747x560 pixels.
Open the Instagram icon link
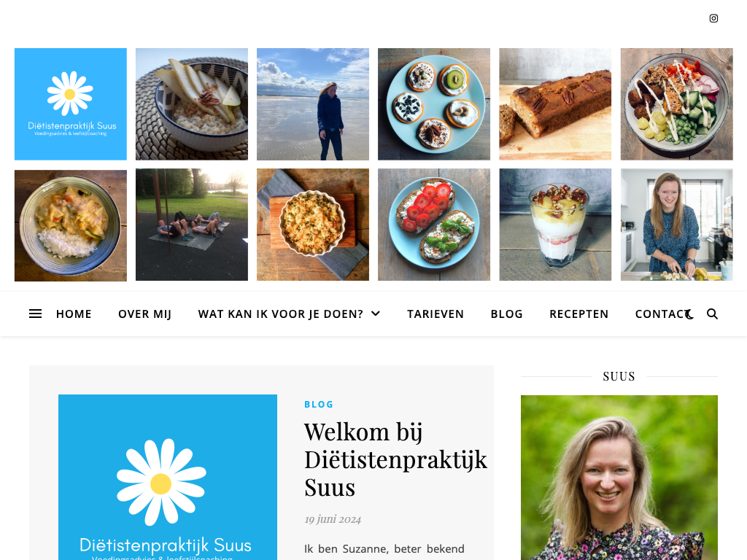[x=713, y=18]
